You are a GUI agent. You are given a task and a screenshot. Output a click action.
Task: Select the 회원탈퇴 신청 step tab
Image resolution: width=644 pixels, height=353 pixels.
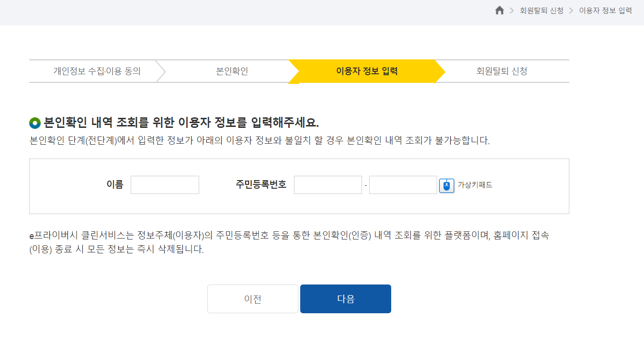tap(502, 71)
